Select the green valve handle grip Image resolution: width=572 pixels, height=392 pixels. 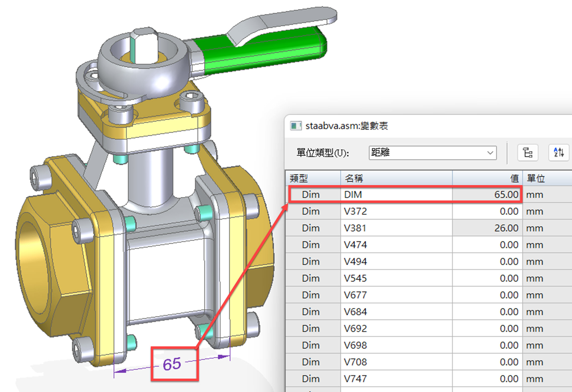coord(263,52)
